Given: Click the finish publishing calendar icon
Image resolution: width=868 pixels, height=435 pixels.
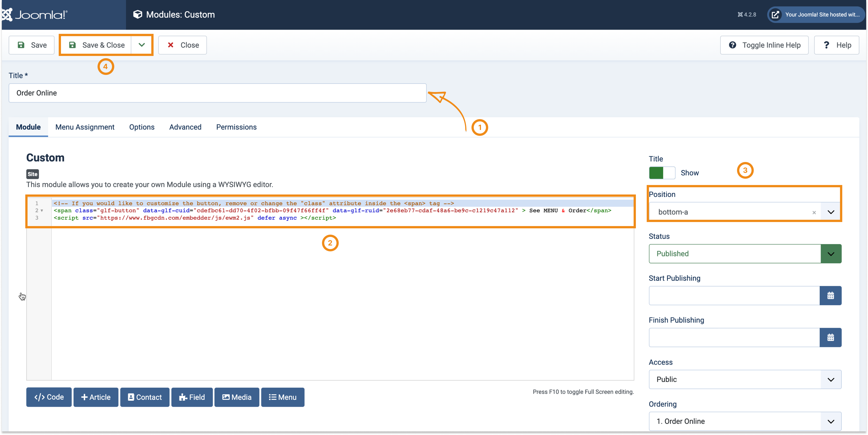Looking at the screenshot, I should (830, 337).
